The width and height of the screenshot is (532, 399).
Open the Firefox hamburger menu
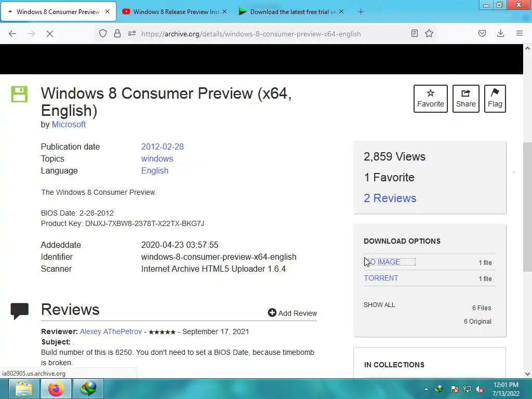coord(520,33)
